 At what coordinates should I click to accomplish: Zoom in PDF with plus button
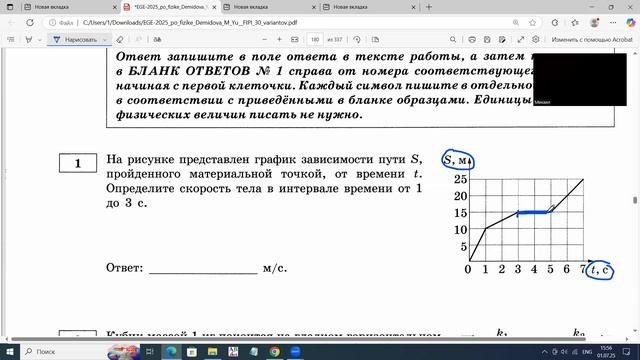pyautogui.click(x=279, y=40)
